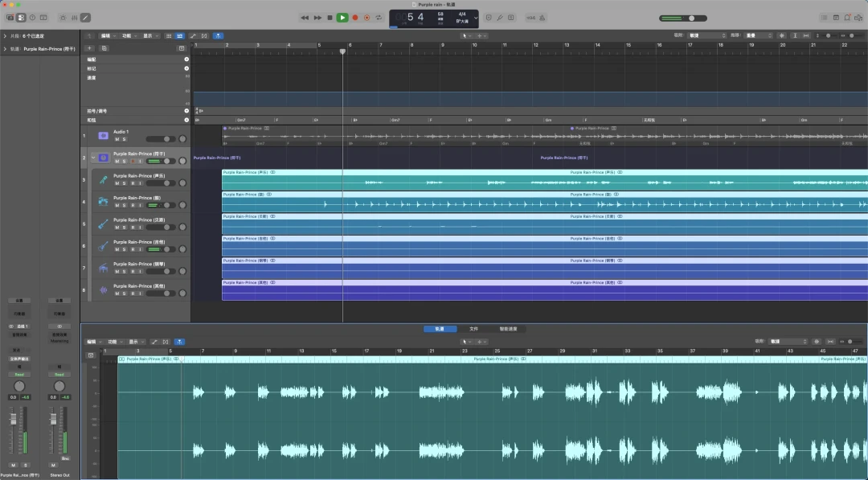Add a marker with the 标记 plus button

186,68
